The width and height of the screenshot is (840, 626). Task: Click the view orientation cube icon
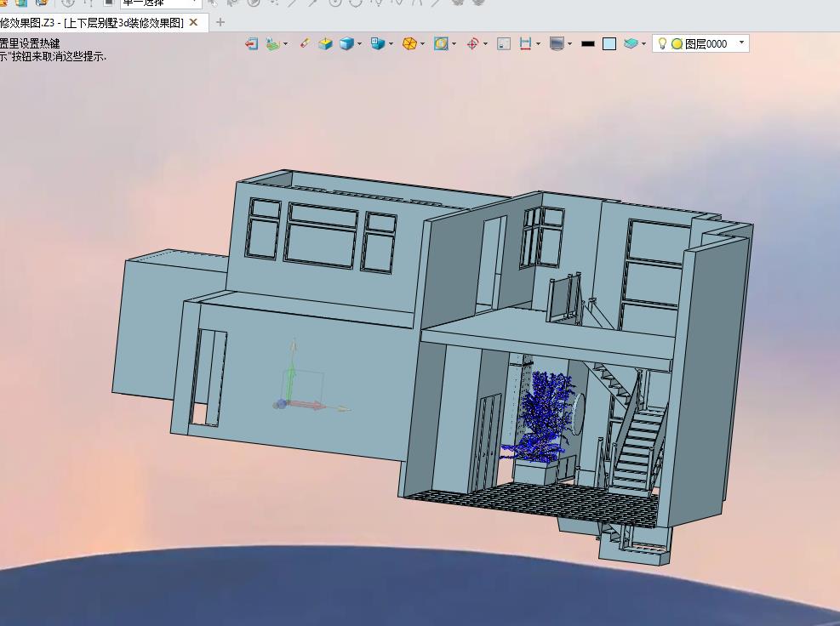pyautogui.click(x=378, y=43)
